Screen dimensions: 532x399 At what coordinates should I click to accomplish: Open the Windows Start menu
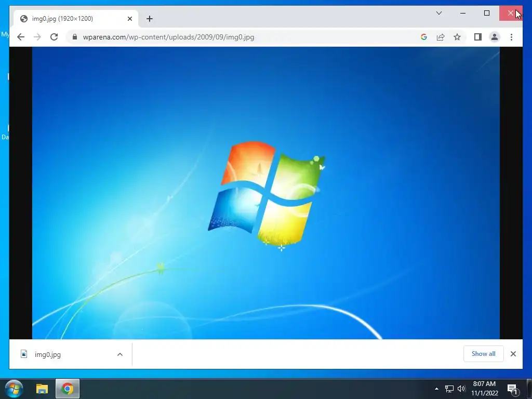(14, 389)
